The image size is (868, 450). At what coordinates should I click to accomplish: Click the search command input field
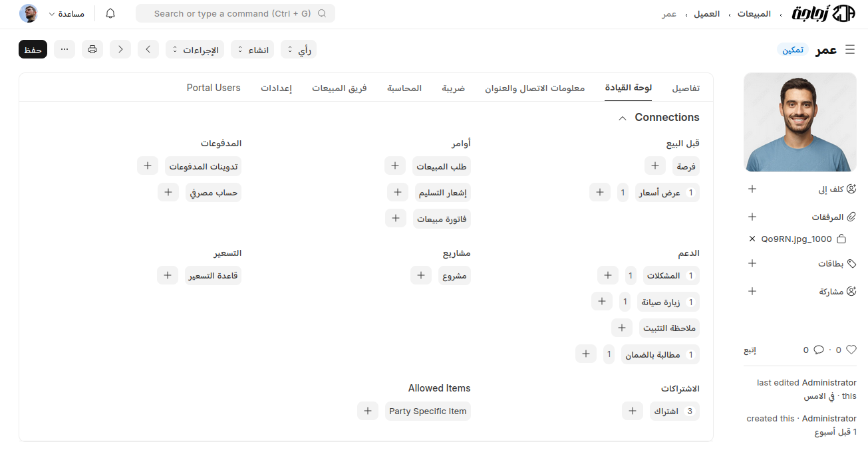click(235, 13)
